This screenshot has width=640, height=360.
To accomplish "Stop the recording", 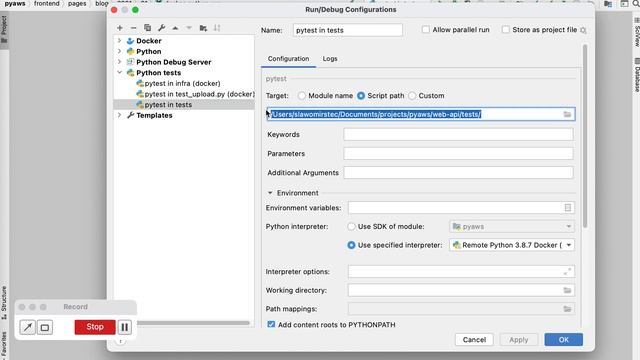I will [95, 327].
